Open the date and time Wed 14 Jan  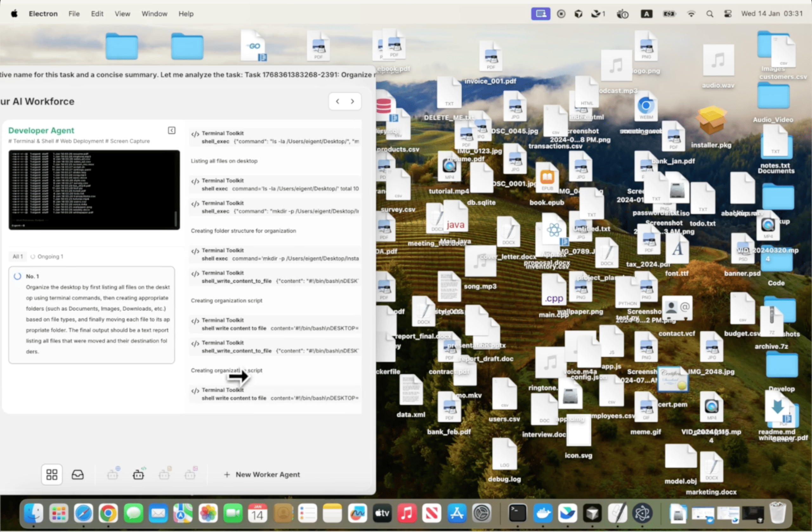click(x=772, y=14)
